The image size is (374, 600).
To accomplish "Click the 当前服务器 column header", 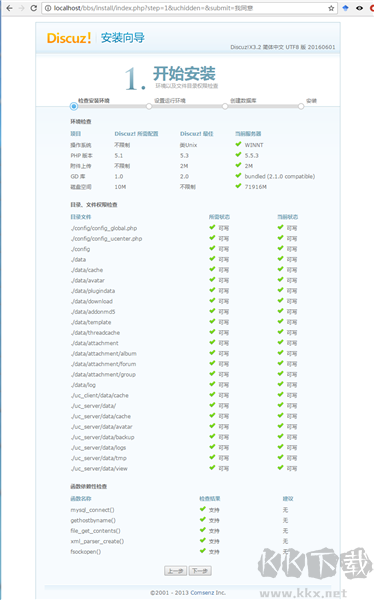I will tap(248, 134).
